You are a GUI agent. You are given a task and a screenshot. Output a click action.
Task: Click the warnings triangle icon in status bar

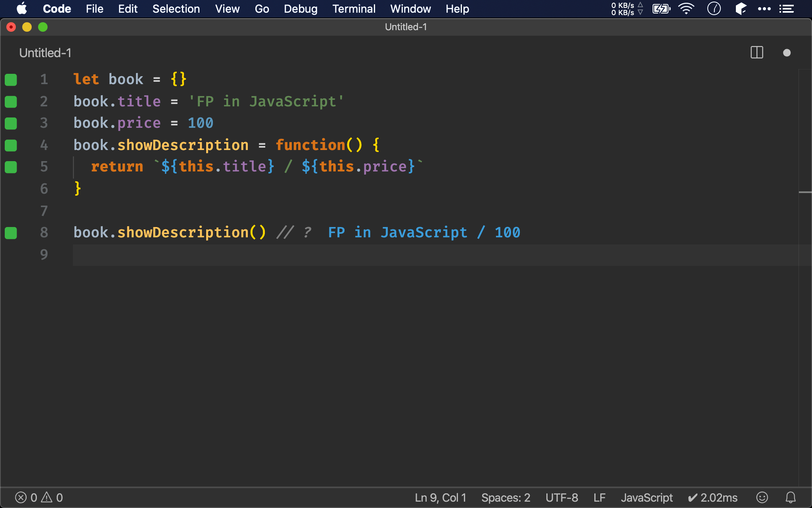47,497
